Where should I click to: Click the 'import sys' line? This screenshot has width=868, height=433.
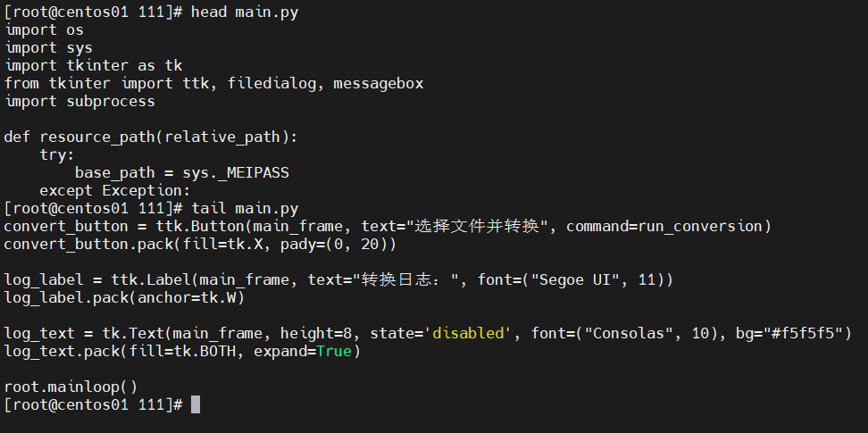(x=48, y=47)
